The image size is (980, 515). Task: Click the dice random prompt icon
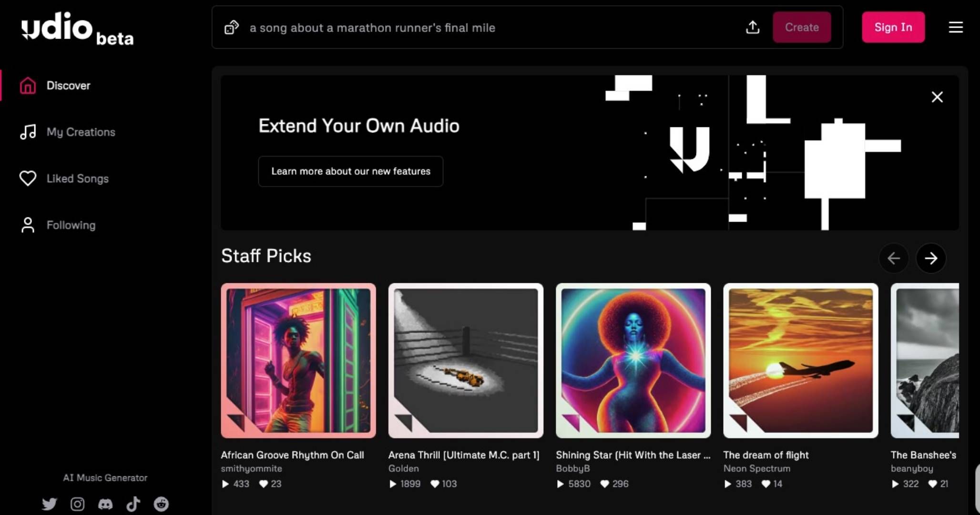click(232, 28)
